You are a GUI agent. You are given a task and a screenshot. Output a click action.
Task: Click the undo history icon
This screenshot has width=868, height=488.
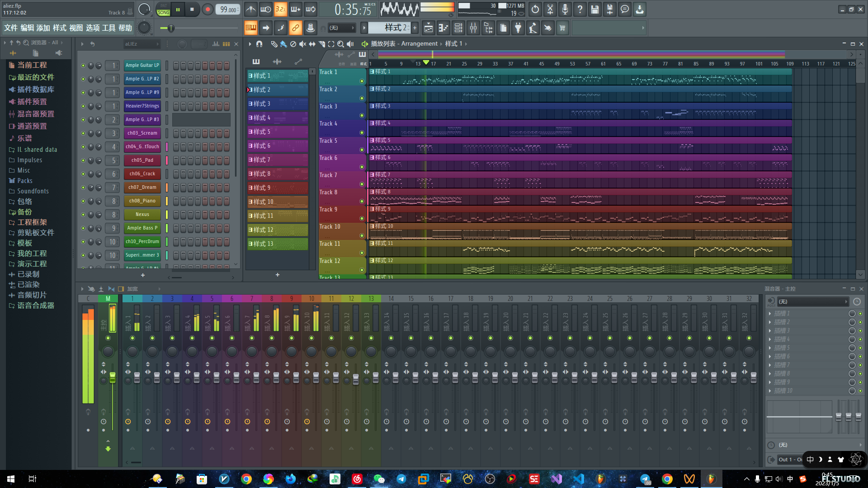[535, 9]
